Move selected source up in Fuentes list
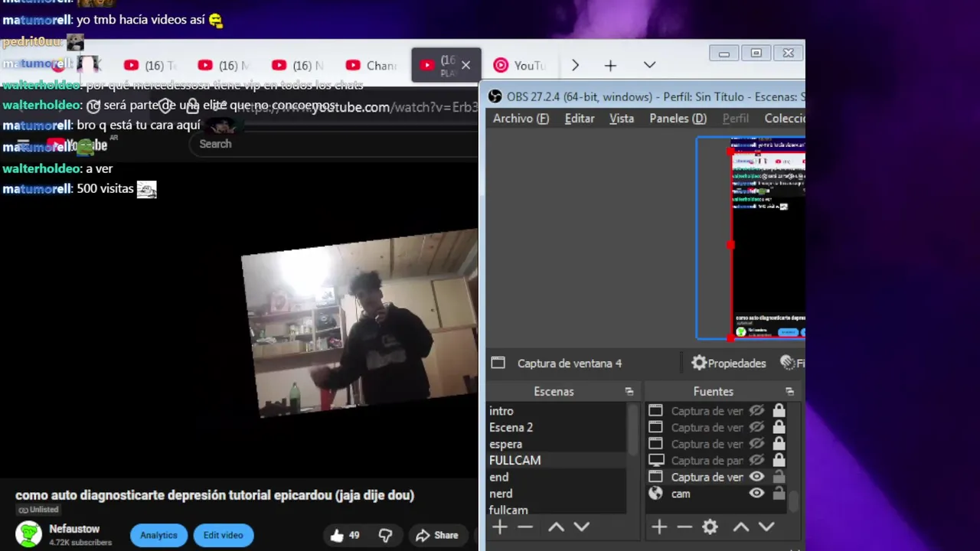Viewport: 980px width, 551px height. (741, 527)
